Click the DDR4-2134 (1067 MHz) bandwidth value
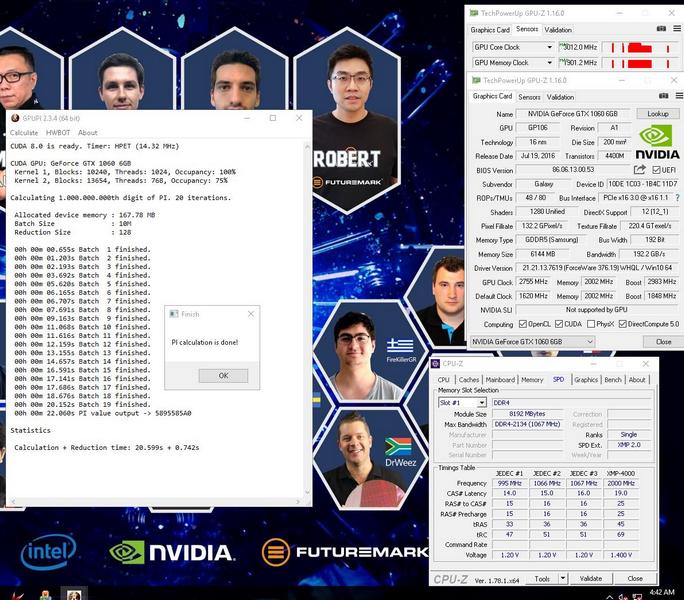Screen dimensions: 684x600 (x=527, y=424)
